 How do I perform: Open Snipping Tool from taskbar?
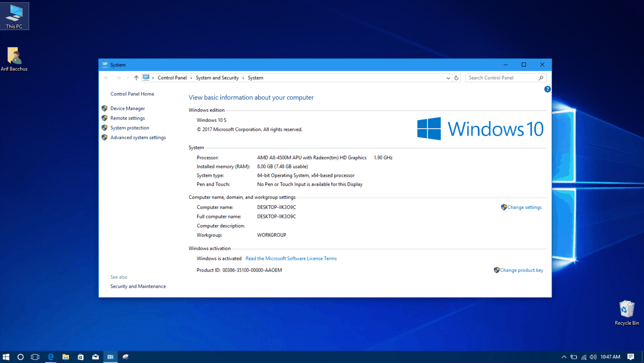(x=125, y=357)
